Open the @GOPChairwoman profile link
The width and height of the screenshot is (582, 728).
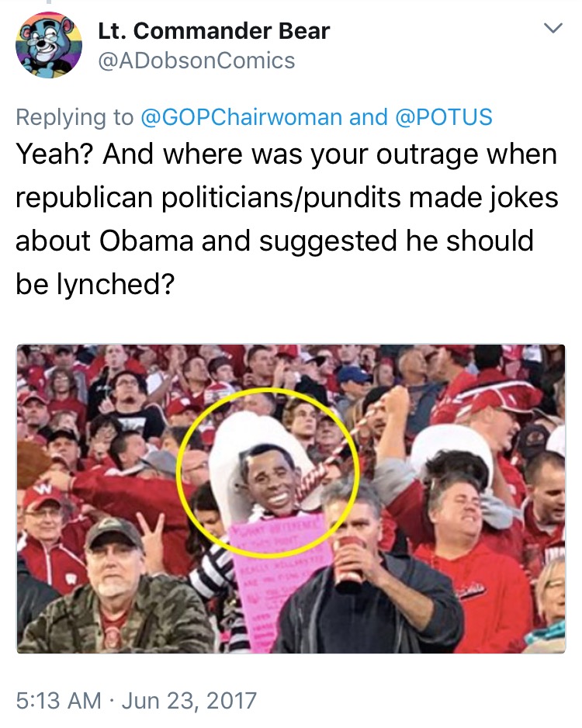(241, 116)
